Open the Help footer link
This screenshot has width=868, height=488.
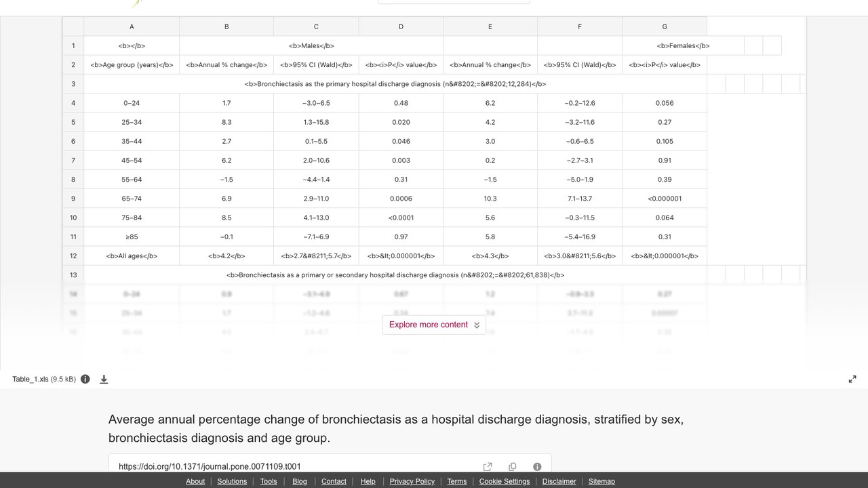368,481
